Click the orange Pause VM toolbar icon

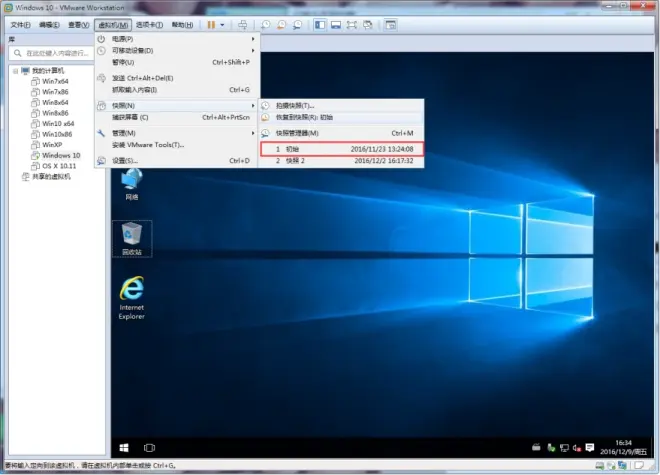[x=211, y=25]
